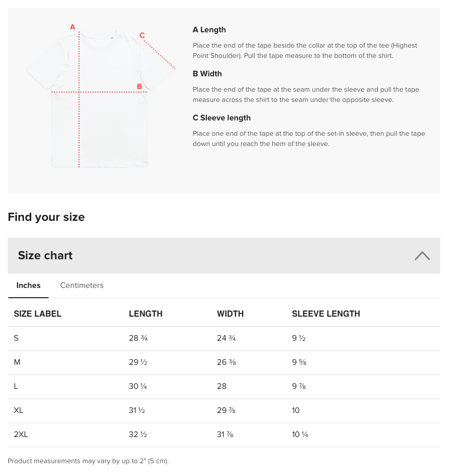Click the red B marker on the shirt
Screen dimensions: 449x476
139,87
